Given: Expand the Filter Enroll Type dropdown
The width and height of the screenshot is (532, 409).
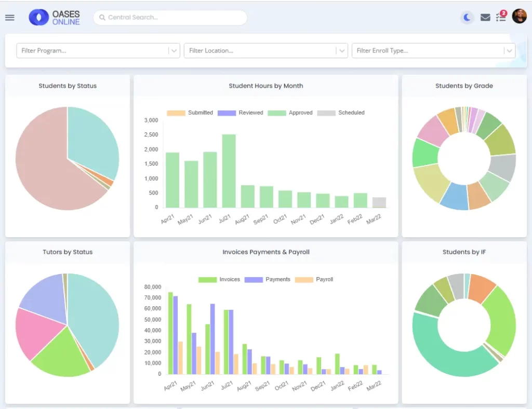Looking at the screenshot, I should 509,51.
